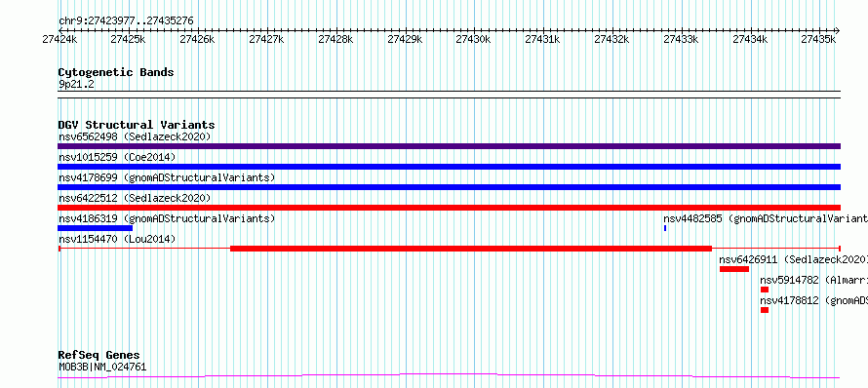The height and width of the screenshot is (388, 868).
Task: Select the purple nsv6562498 variant bar
Action: (x=449, y=146)
